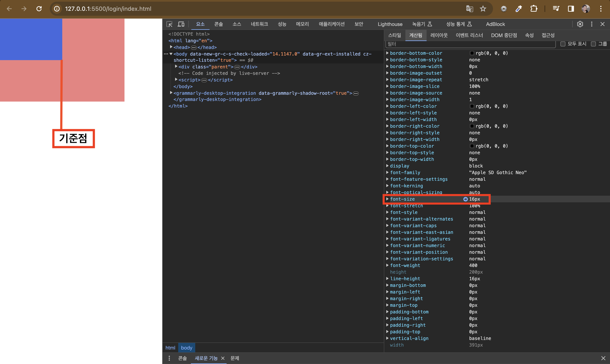
Task: Expand the head element node
Action: click(171, 47)
